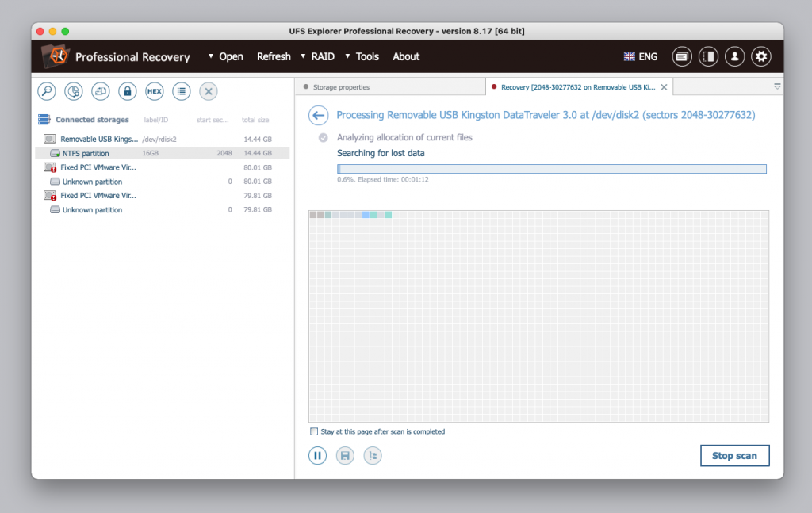This screenshot has width=812, height=513.
Task: Show storage properties with the list icon
Action: coord(181,91)
